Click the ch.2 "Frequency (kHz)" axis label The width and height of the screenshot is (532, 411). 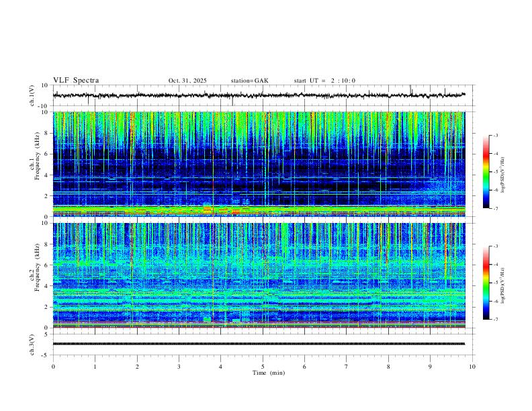click(37, 267)
